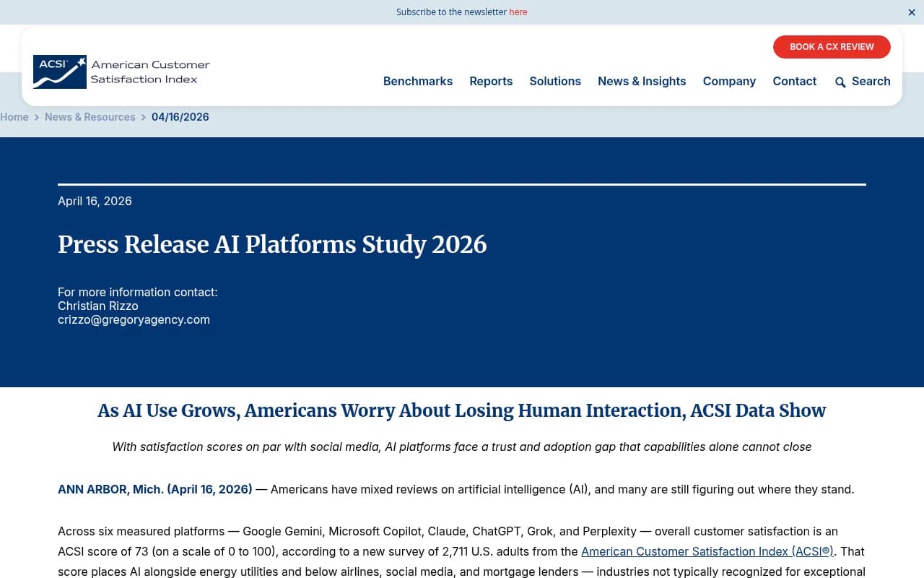Image resolution: width=924 pixels, height=578 pixels.
Task: Click the 'As AI Use Grows' headline
Action: pyautogui.click(x=462, y=410)
